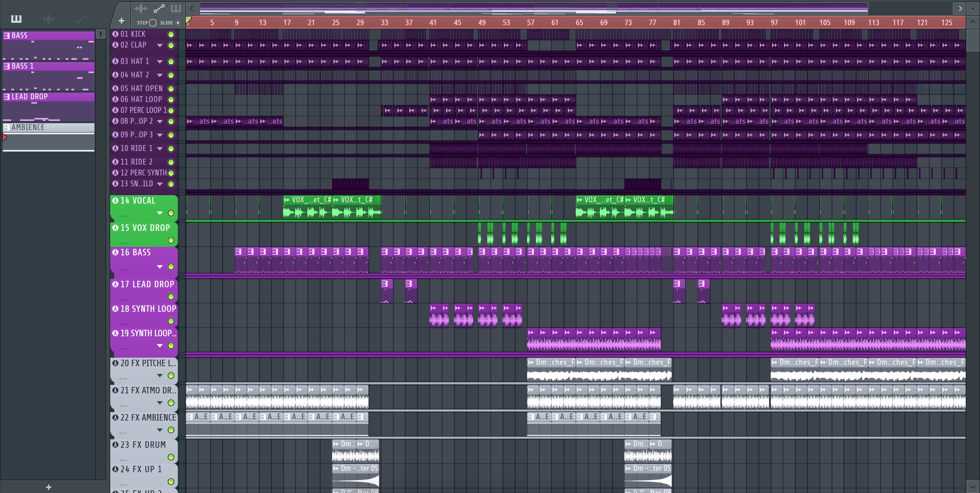Select the 20 FX PITCHE L.. track name
This screenshot has height=493, width=980.
tap(148, 363)
